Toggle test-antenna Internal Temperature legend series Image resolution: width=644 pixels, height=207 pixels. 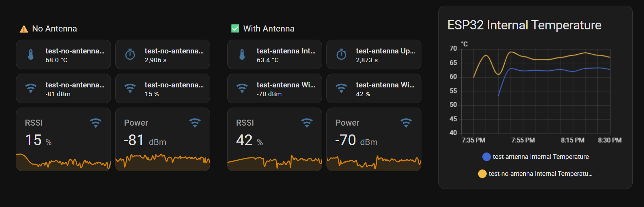(x=541, y=157)
